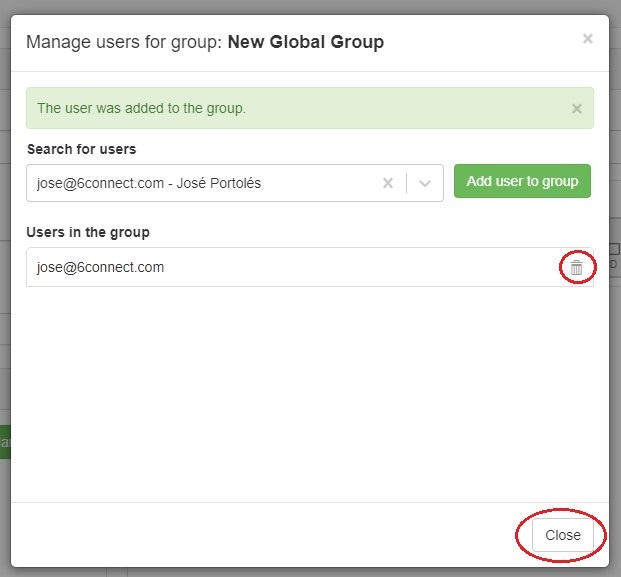This screenshot has height=577, width=621.
Task: Click the 'Add user to group' button
Action: [522, 182]
